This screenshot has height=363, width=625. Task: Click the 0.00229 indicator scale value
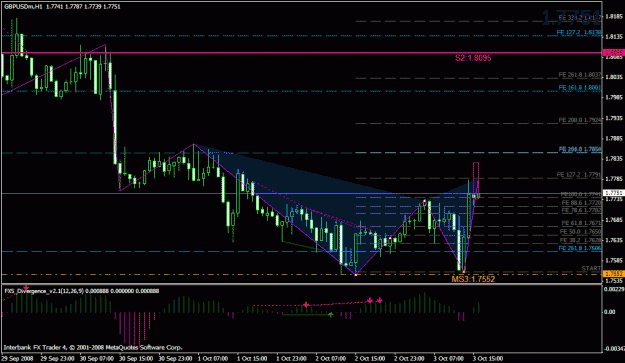[x=614, y=289]
